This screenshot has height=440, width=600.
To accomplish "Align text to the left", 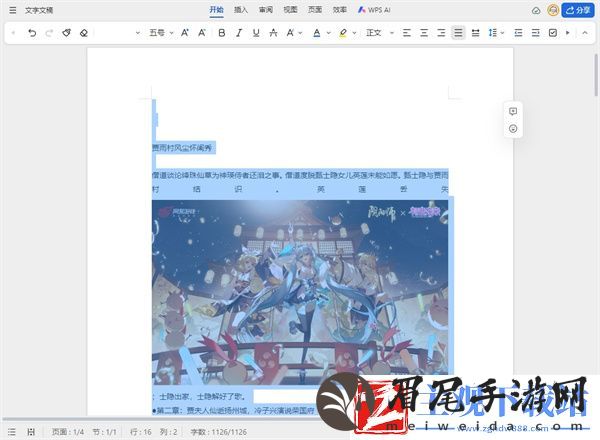I will tap(407, 33).
